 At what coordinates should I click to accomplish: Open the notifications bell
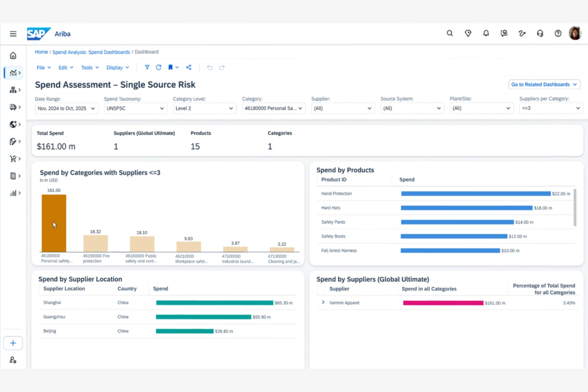pyautogui.click(x=486, y=33)
